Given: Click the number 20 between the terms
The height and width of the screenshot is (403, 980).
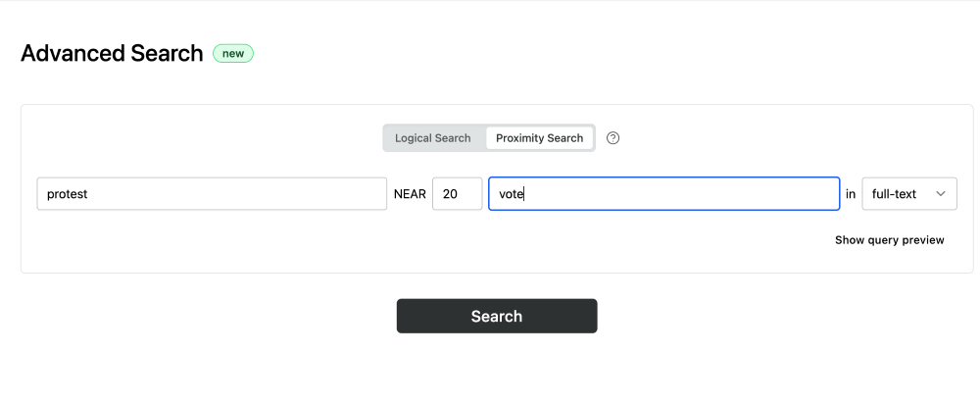Looking at the screenshot, I should click(x=450, y=194).
